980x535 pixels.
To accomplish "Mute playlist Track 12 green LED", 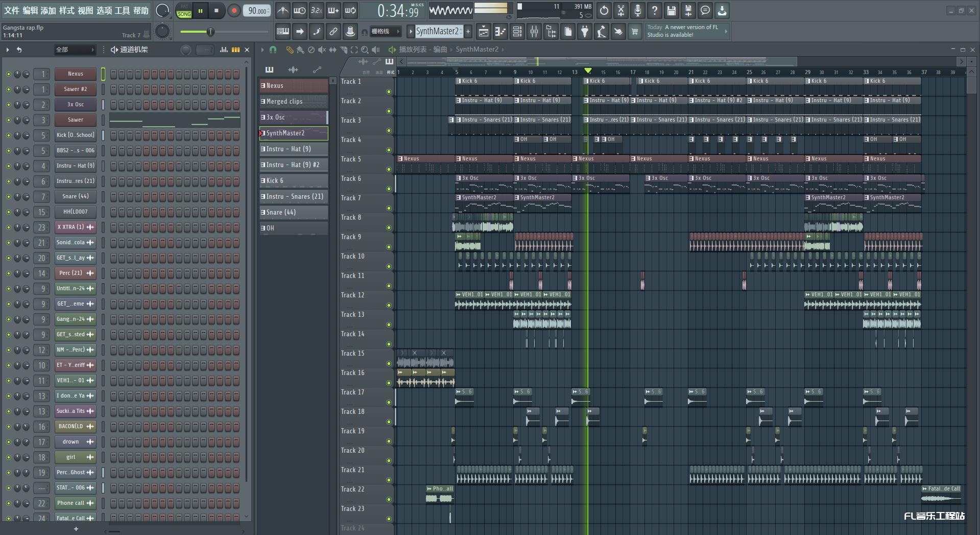I will (389, 306).
